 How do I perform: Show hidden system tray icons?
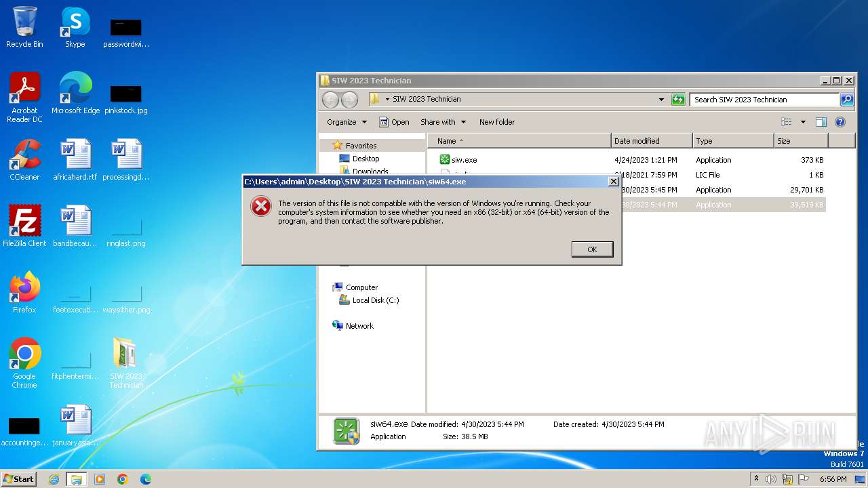click(756, 479)
